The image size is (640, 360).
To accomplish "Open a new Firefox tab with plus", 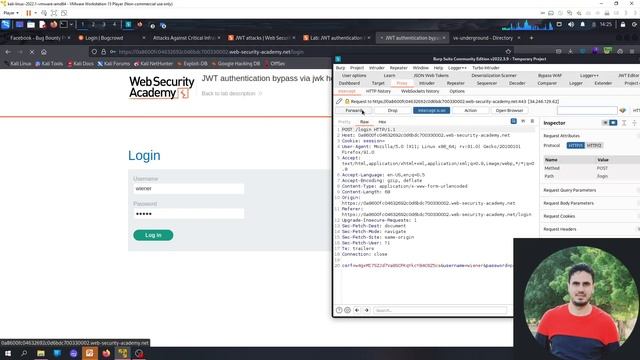I will pos(531,38).
